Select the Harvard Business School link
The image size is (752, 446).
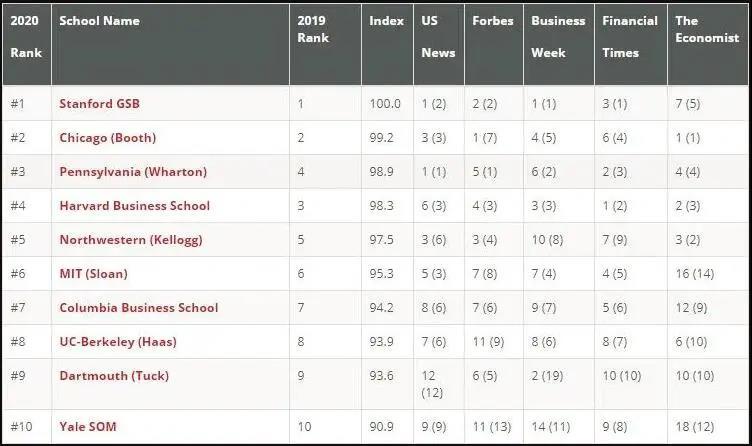coord(134,205)
